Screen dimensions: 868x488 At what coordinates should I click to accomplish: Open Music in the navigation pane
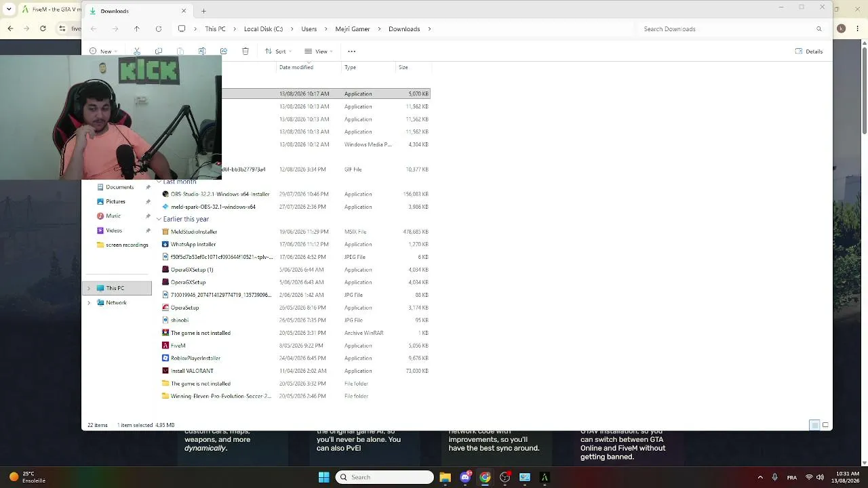[113, 216]
